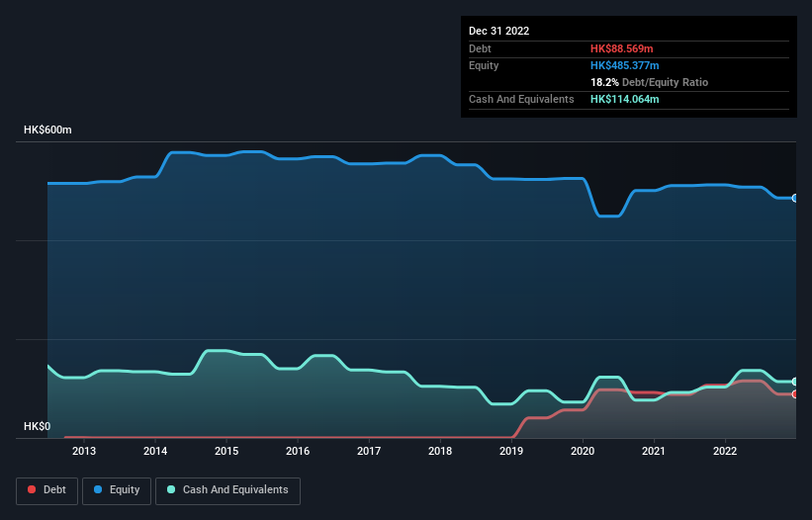This screenshot has height=520, width=812.
Task: Select the Equity data point at chart end
Action: (x=795, y=198)
